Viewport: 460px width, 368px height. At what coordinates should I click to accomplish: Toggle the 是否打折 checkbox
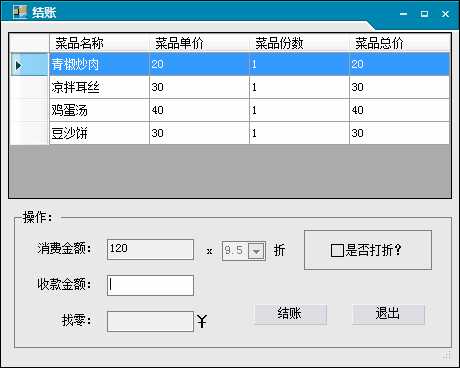pyautogui.click(x=337, y=250)
